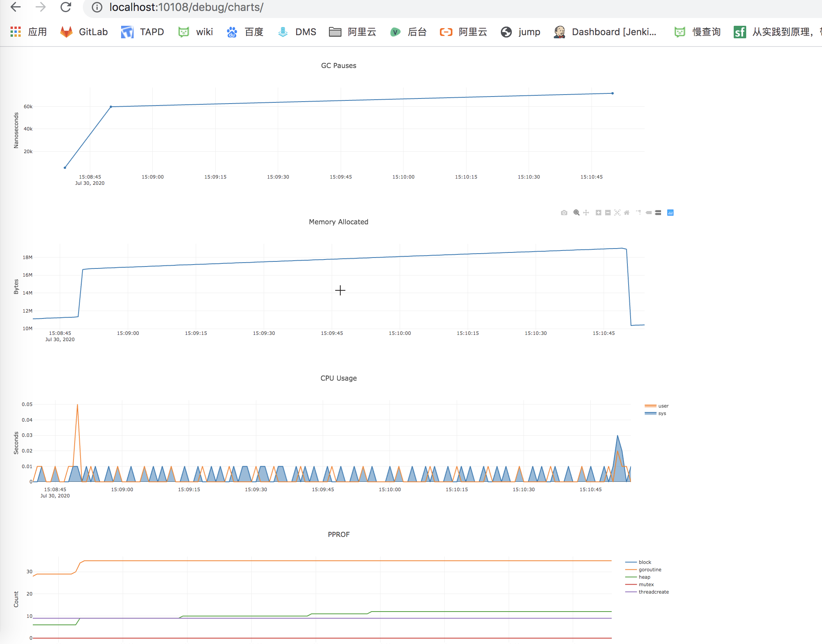822x644 pixels.
Task: Enable compare data on hover
Action: click(658, 213)
